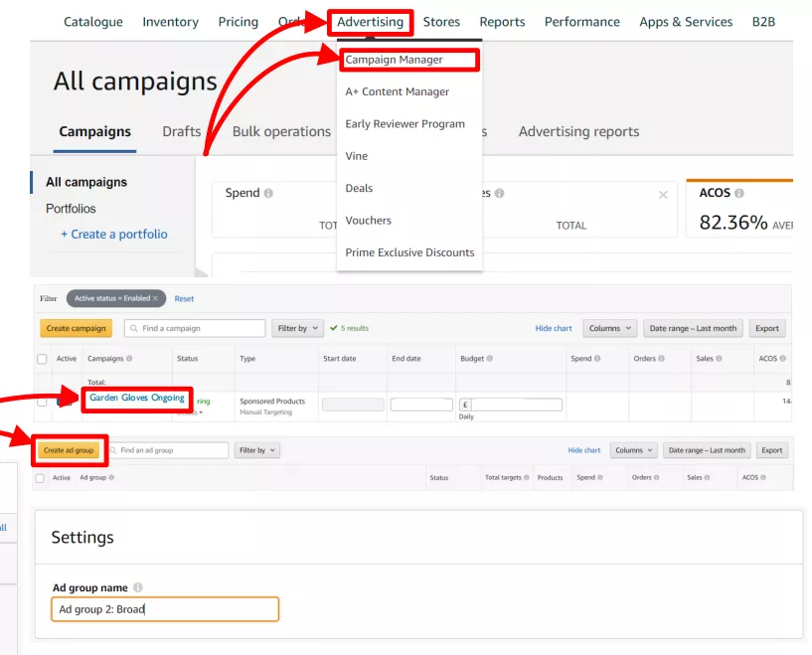The height and width of the screenshot is (655, 812).
Task: Select Prime Exclusive Discounts entry
Action: 409,252
